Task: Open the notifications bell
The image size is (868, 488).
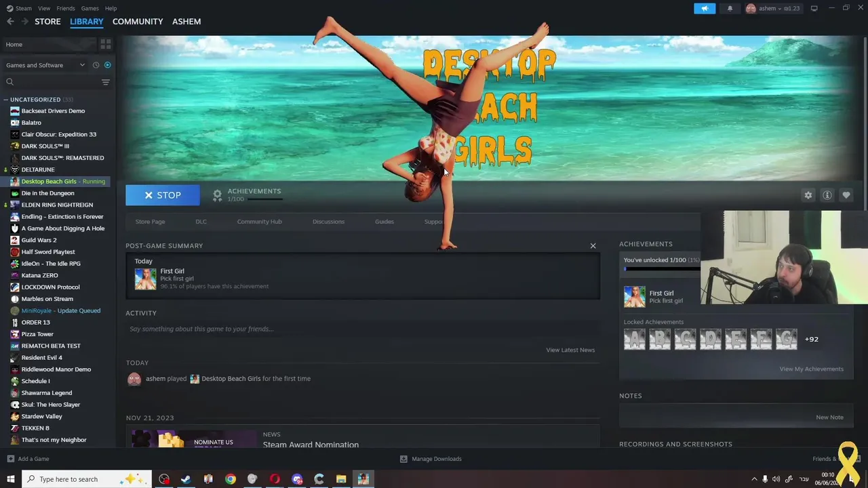Action: [x=730, y=8]
